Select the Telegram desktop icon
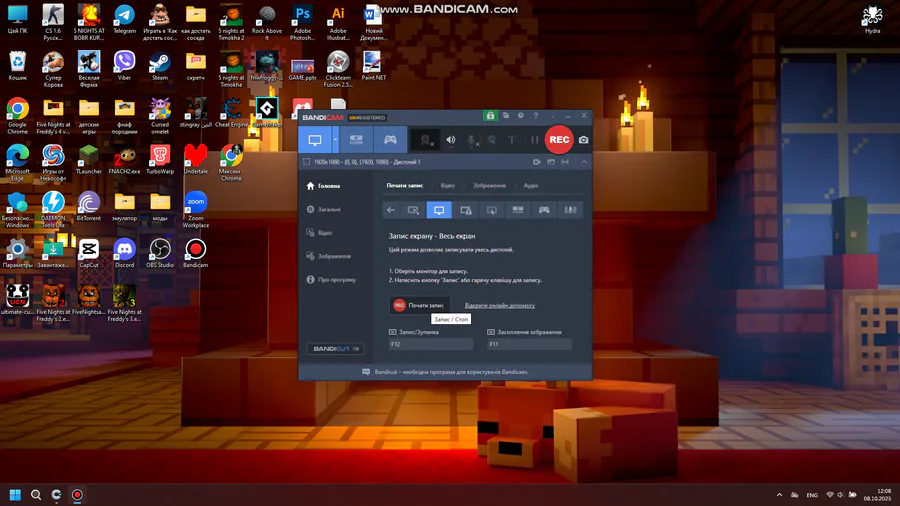This screenshot has width=900, height=506. pyautogui.click(x=125, y=20)
